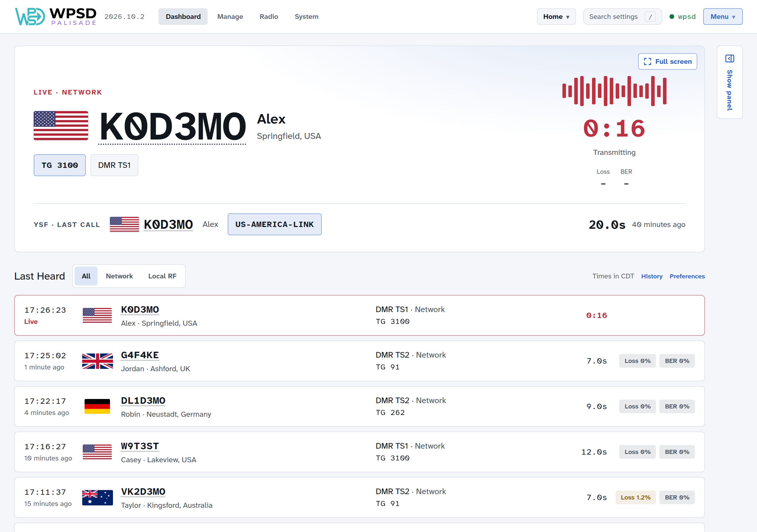Click the WPSD Palisade logo
The width and height of the screenshot is (757, 532).
(56, 17)
